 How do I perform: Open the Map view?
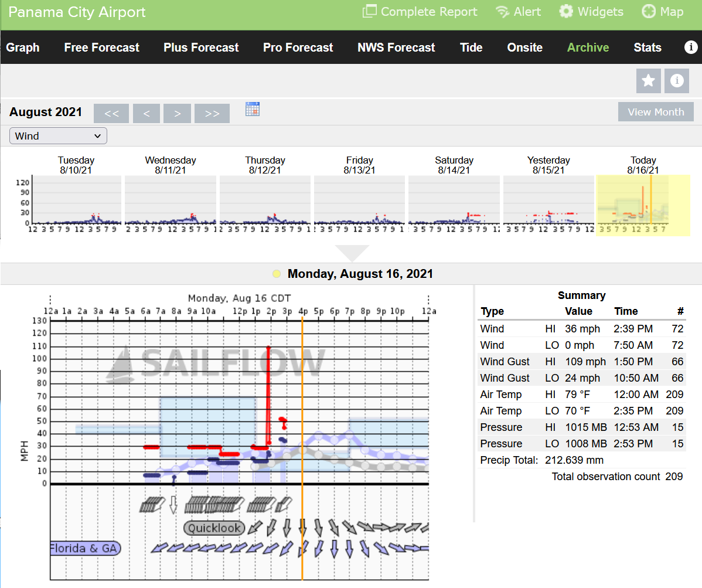click(x=662, y=12)
